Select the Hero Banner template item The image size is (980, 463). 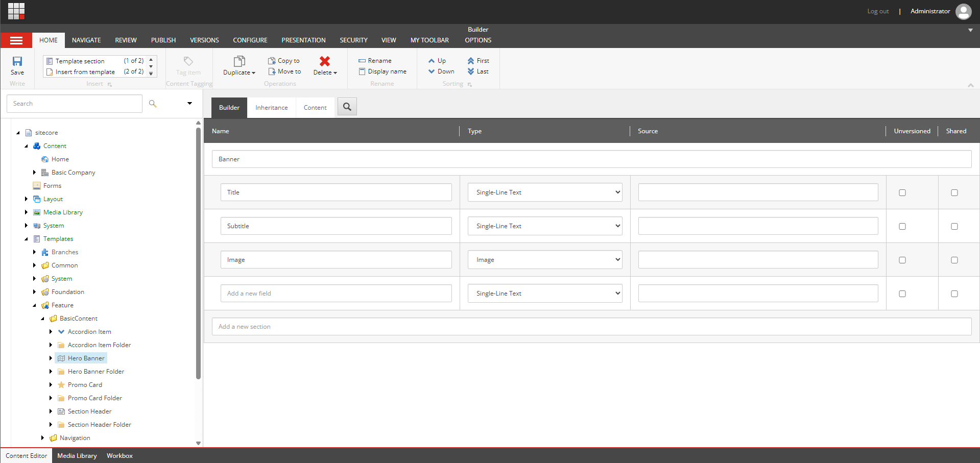pos(81,358)
